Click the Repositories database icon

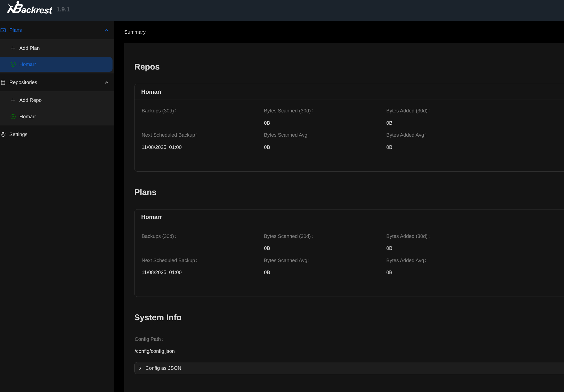pos(3,82)
